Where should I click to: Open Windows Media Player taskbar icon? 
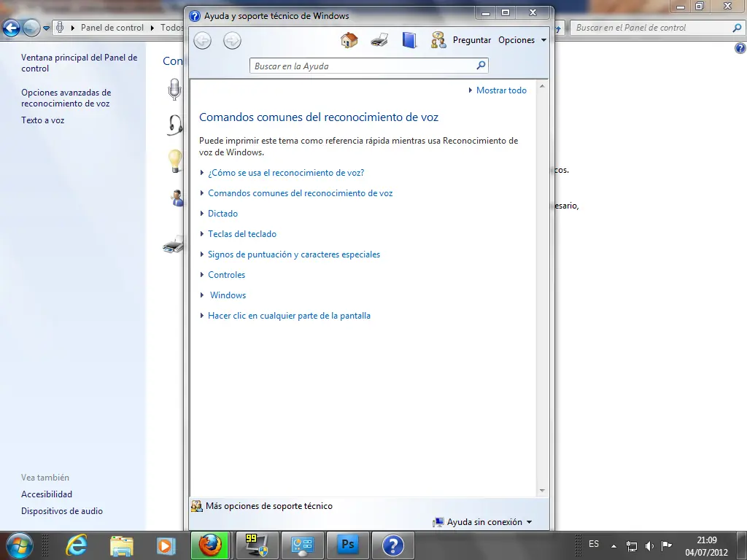pyautogui.click(x=166, y=545)
